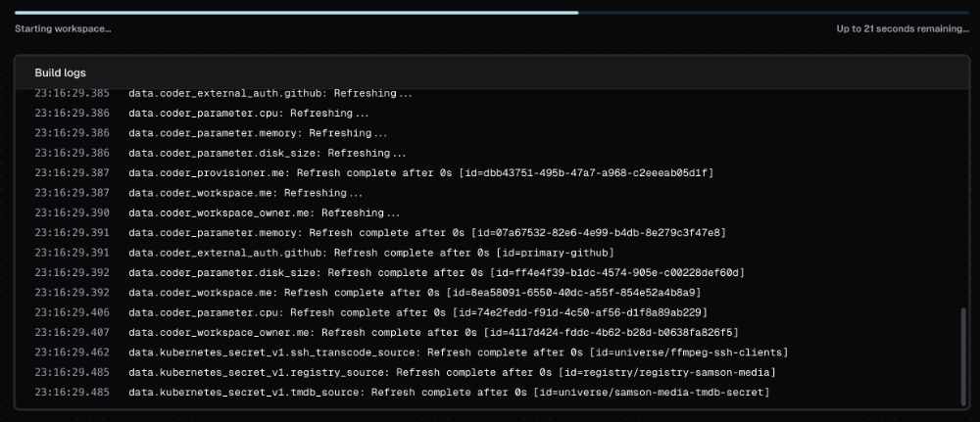Click timestamp 23:16:29.390
980x422 pixels.
point(72,212)
